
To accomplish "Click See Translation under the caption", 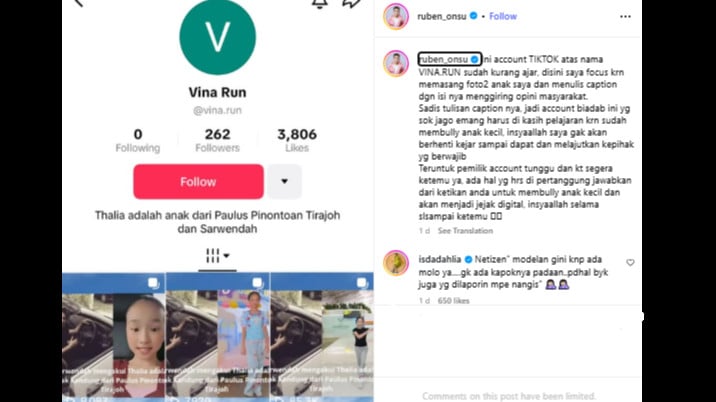I will [465, 231].
